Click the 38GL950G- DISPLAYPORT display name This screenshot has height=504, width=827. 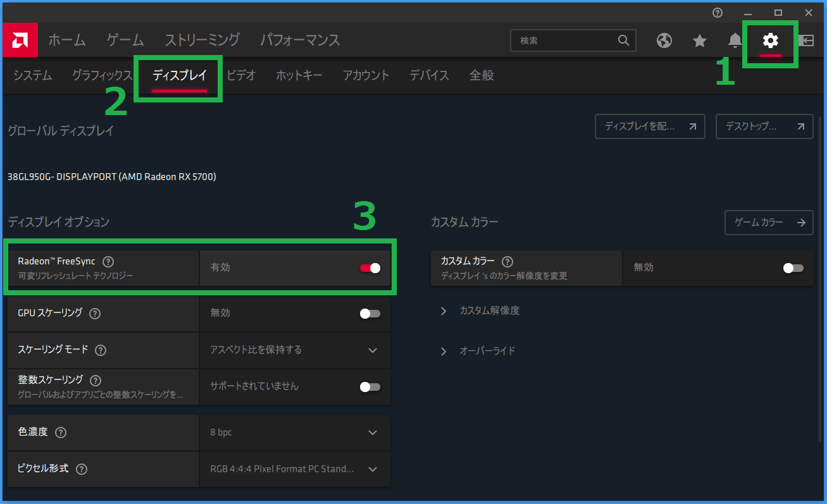(x=112, y=177)
